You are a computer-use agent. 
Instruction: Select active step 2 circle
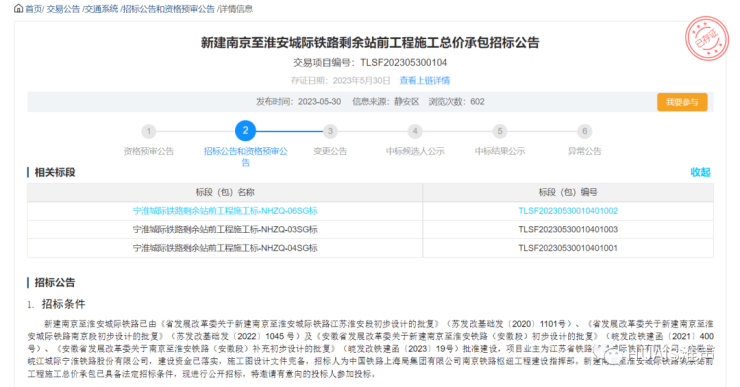pyautogui.click(x=245, y=131)
